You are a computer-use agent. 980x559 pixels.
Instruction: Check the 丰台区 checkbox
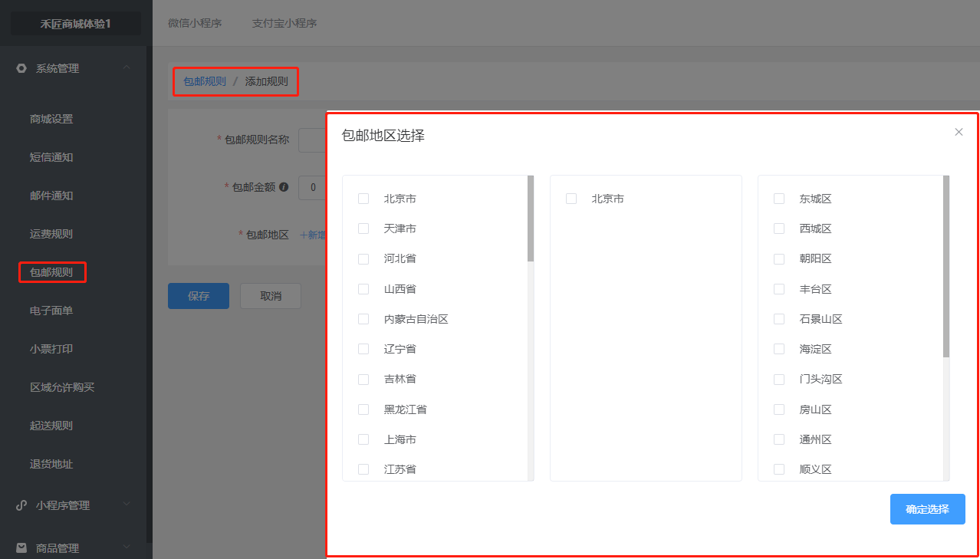[x=779, y=289]
